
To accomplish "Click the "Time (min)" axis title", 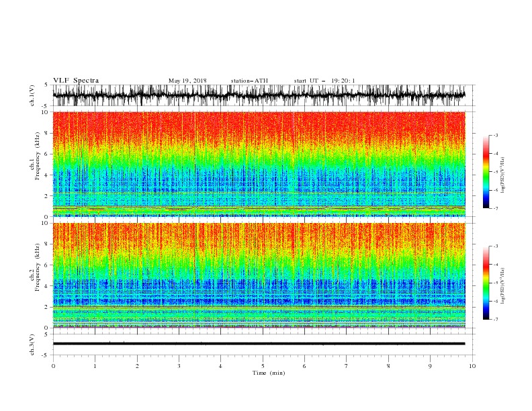I will pyautogui.click(x=269, y=373).
